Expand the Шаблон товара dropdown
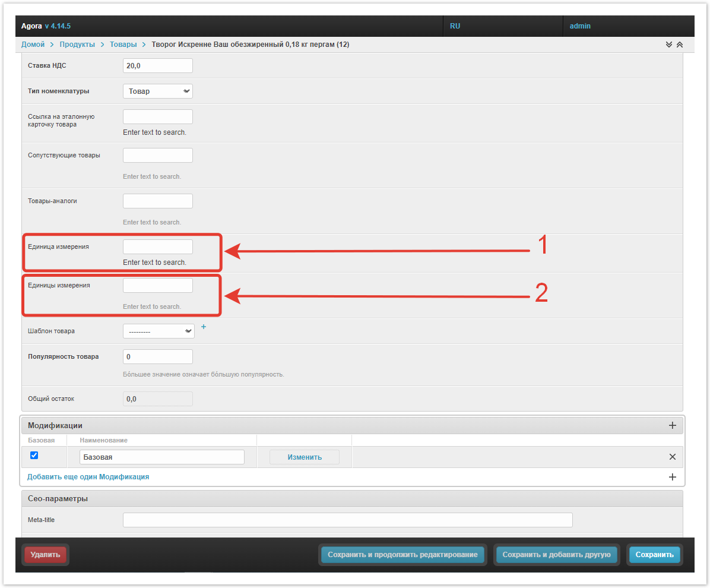710x588 pixels. click(x=159, y=331)
